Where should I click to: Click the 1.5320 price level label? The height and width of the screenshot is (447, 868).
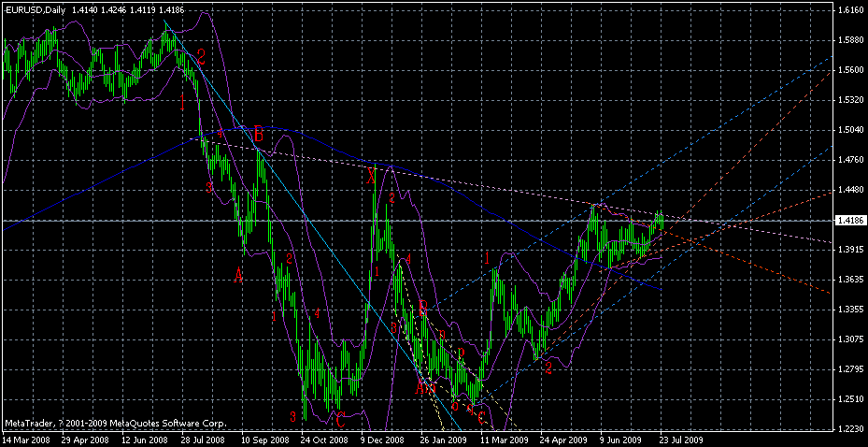[851, 100]
